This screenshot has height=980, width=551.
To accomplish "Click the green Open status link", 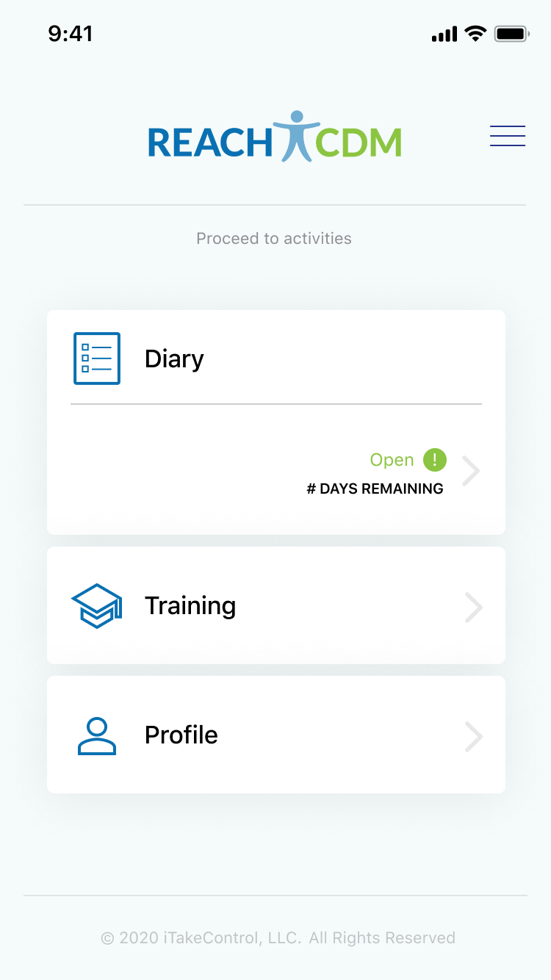I will point(392,460).
